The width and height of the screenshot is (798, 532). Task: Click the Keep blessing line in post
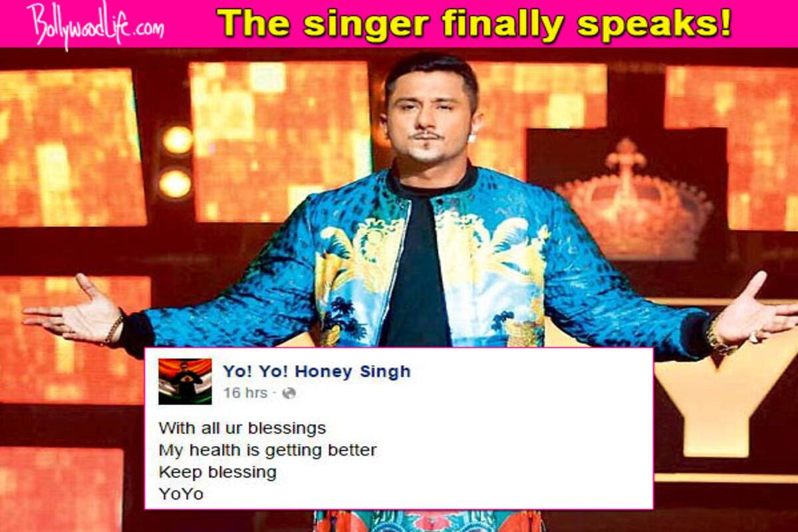[x=217, y=472]
